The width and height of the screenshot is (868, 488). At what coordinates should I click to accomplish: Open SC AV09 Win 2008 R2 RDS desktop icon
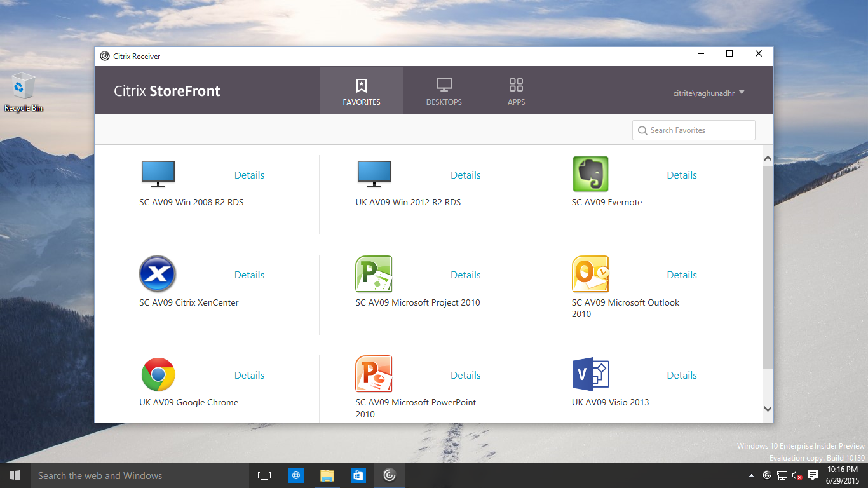(158, 174)
